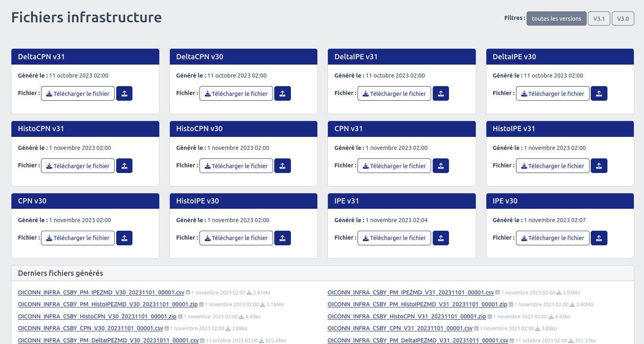Filter files by version V3.0
Screen dimensions: 644x344
pos(622,19)
